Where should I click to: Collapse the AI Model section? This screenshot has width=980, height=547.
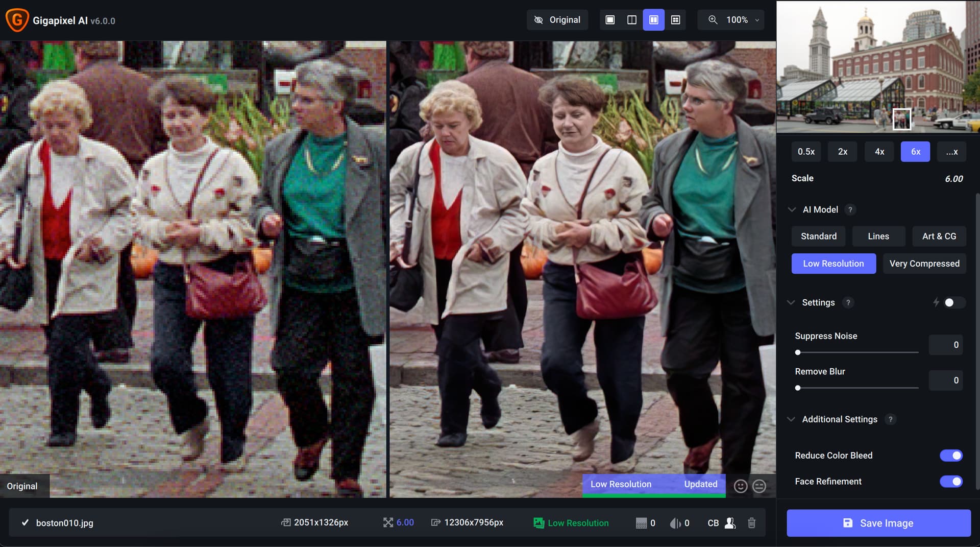792,210
